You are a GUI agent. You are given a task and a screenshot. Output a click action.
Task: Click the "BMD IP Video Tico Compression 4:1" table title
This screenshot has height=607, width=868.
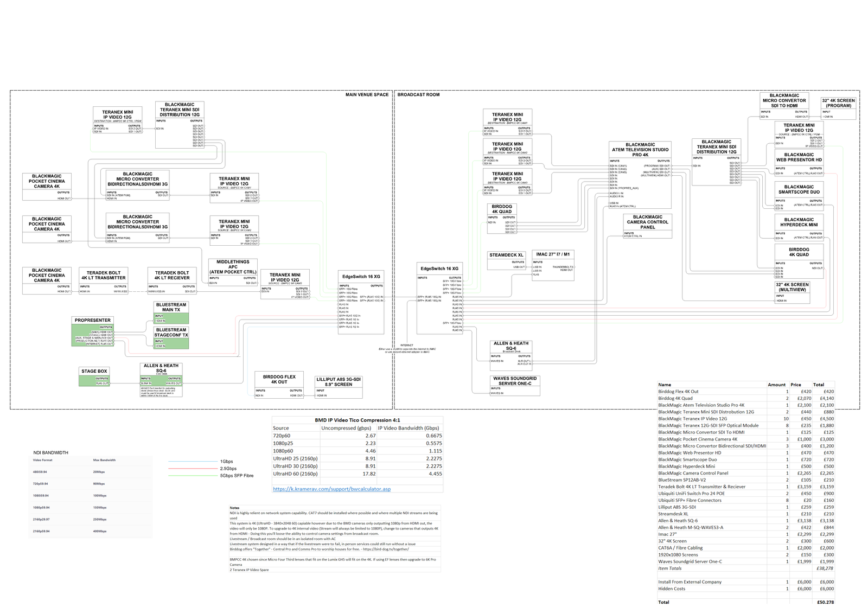358,420
